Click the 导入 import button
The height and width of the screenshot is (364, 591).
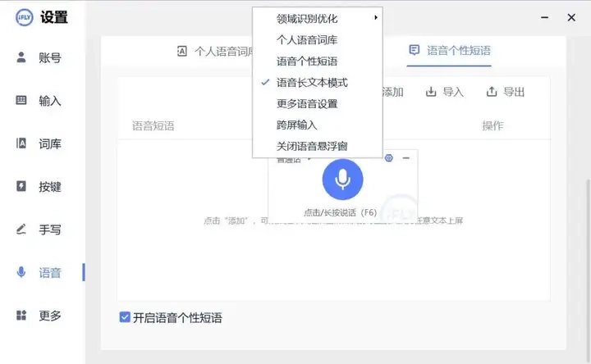pos(444,92)
